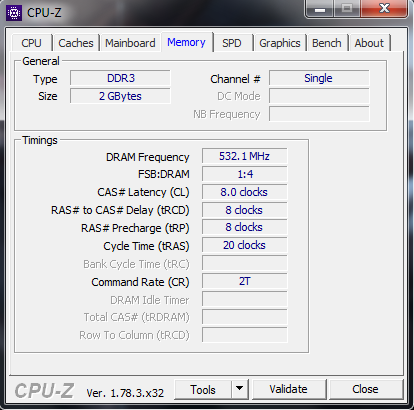Image resolution: width=414 pixels, height=410 pixels.
Task: Click the memory Type DDR3 field
Action: [120, 78]
